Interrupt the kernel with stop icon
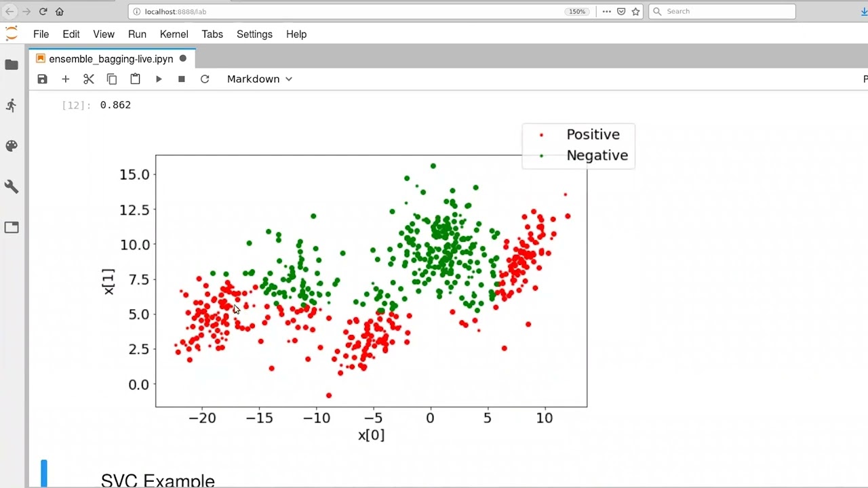 click(x=182, y=79)
